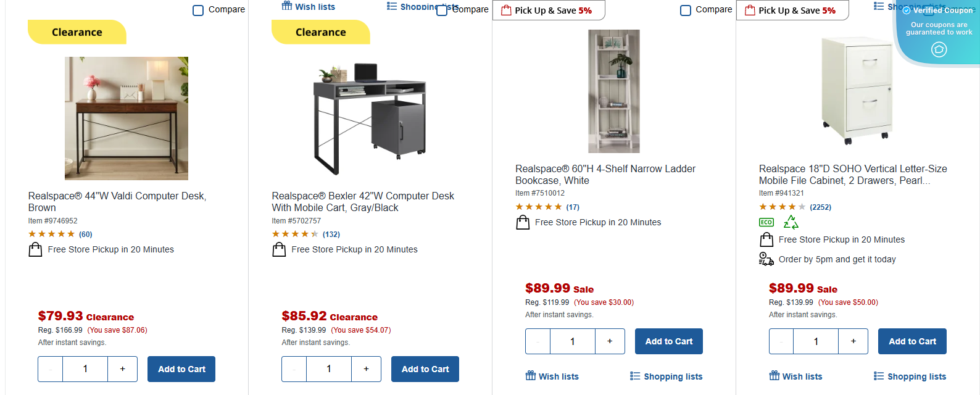
Task: Increase quantity for the ladder bookcase
Action: (x=610, y=341)
